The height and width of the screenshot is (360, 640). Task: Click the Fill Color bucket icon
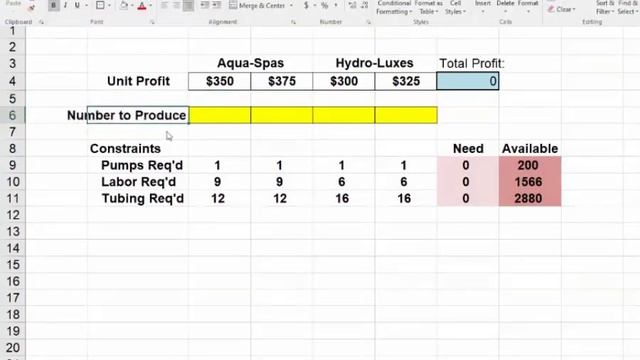click(x=124, y=5)
